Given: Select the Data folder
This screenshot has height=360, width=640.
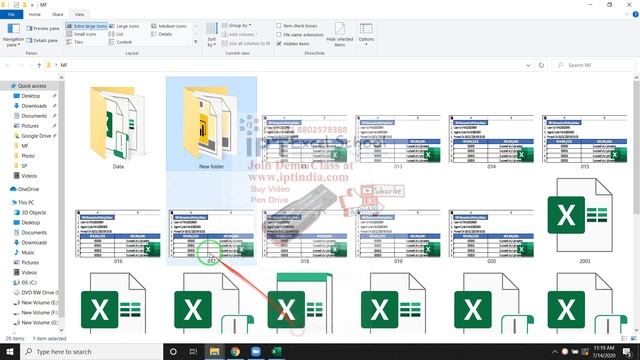Looking at the screenshot, I should coord(118,127).
